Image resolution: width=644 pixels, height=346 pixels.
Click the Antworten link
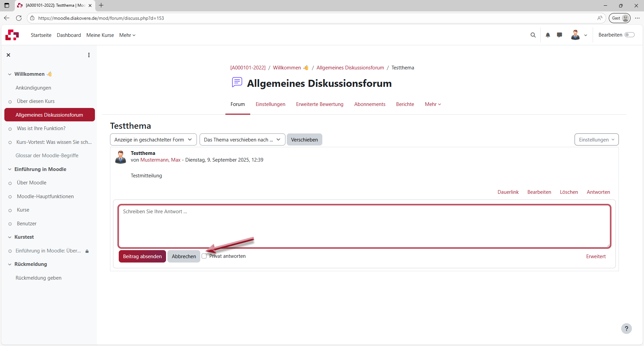click(x=598, y=192)
